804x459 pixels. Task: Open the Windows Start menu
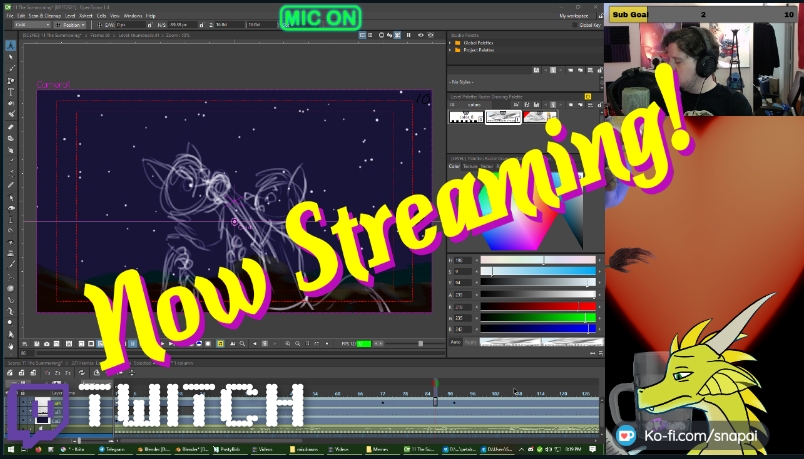click(11, 449)
